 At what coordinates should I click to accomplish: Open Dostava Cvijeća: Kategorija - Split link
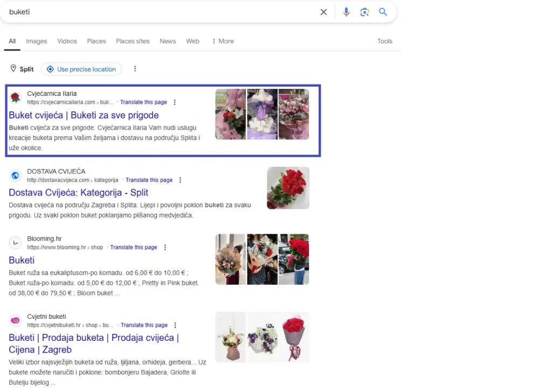pos(79,193)
